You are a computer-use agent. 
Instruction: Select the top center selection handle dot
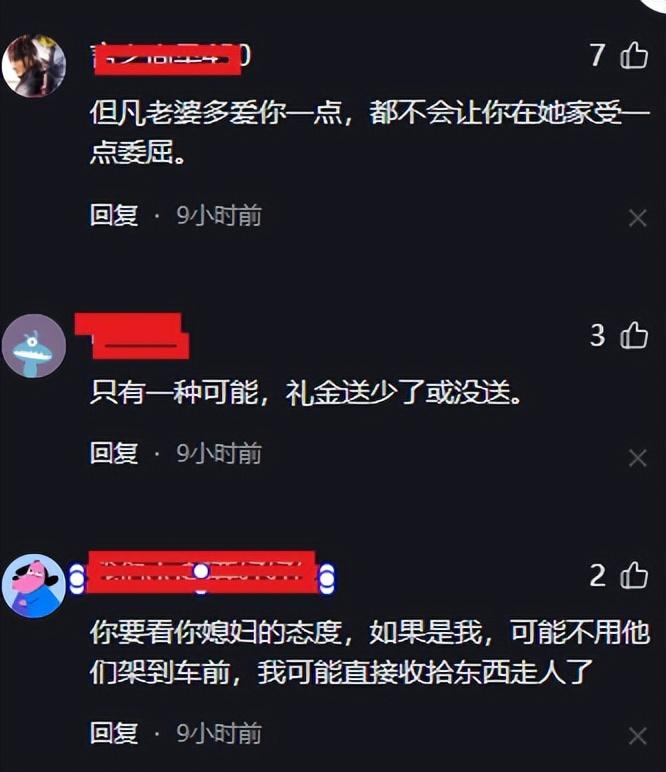tap(201, 571)
